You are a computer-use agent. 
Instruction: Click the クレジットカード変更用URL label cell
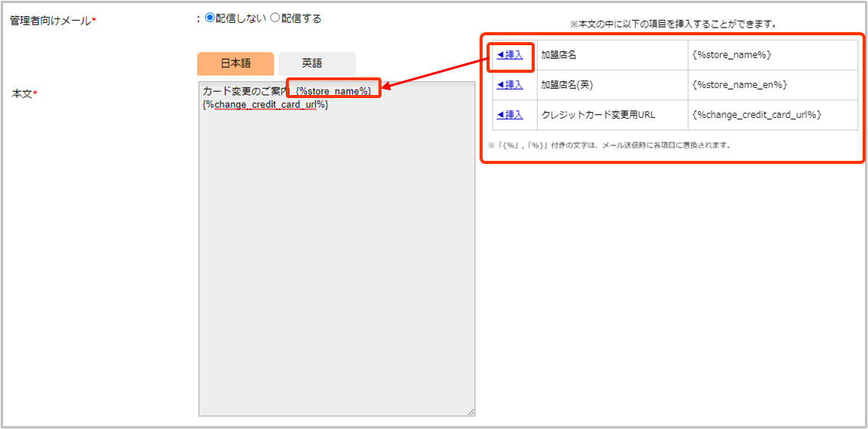tap(598, 114)
